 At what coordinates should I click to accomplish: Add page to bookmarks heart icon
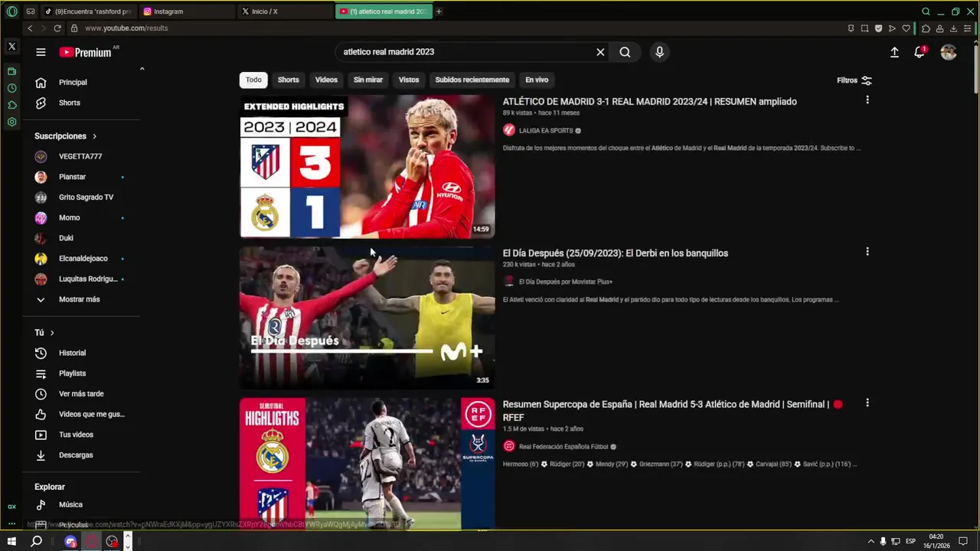tap(906, 28)
